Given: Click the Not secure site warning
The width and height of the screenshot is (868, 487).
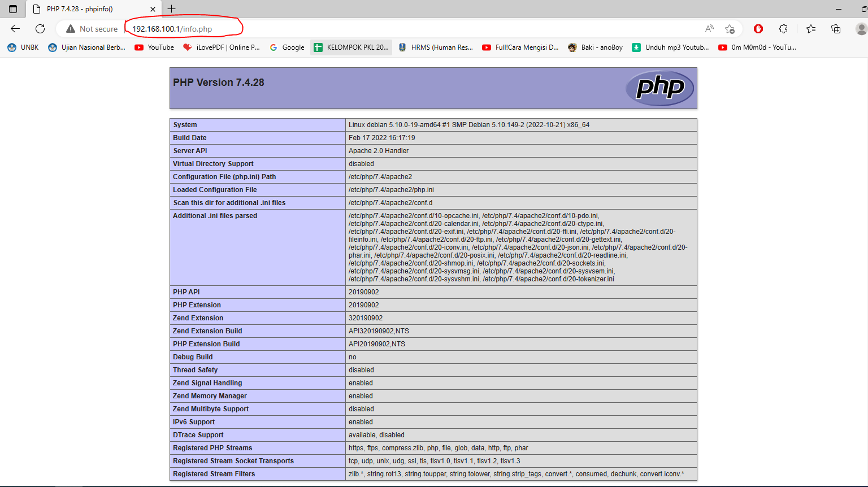Looking at the screenshot, I should pyautogui.click(x=92, y=29).
